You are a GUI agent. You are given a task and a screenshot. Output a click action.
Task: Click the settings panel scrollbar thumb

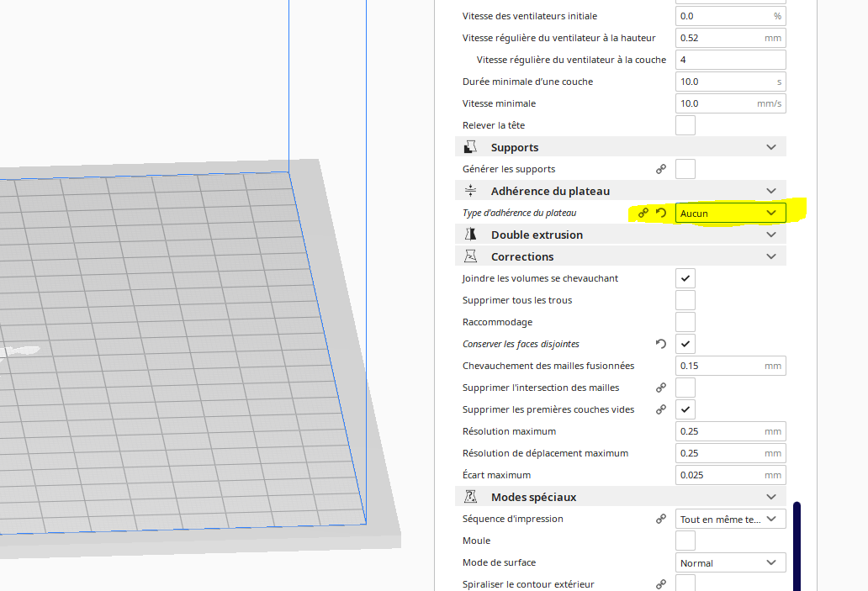coord(797,546)
